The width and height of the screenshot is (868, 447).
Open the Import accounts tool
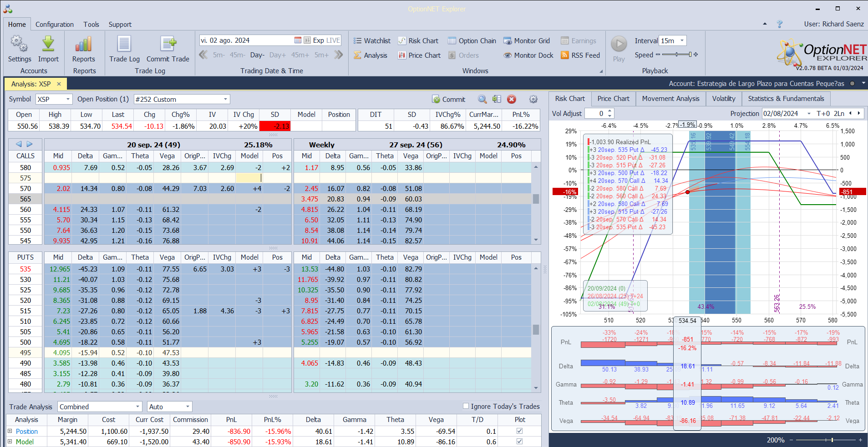point(48,44)
